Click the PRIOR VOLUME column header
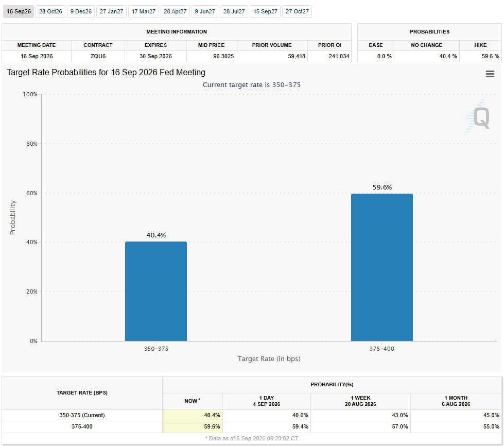The height and width of the screenshot is (446, 504). coord(272,45)
